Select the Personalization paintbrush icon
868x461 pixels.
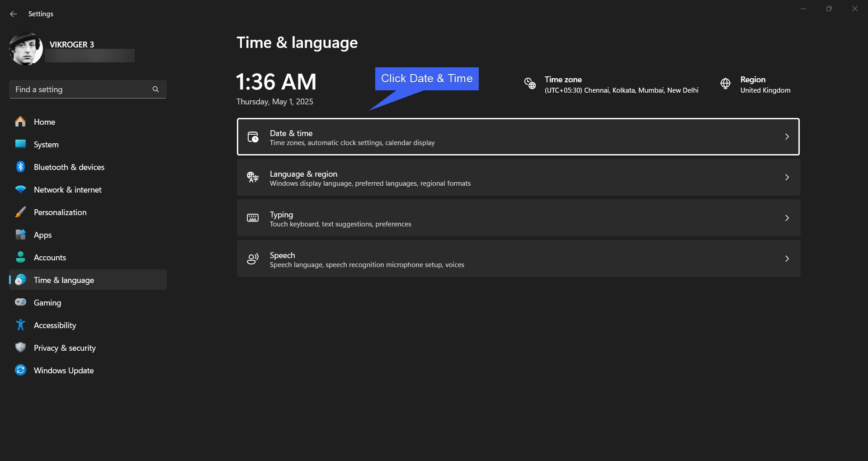(20, 212)
